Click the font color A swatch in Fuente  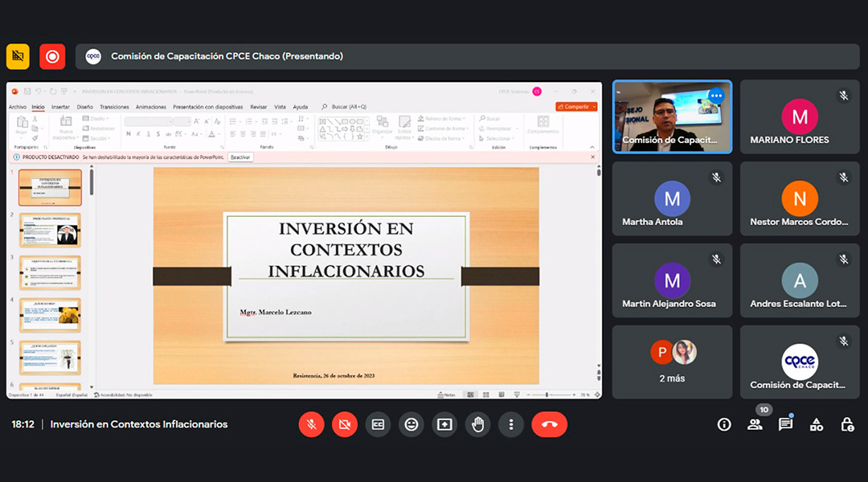(211, 134)
